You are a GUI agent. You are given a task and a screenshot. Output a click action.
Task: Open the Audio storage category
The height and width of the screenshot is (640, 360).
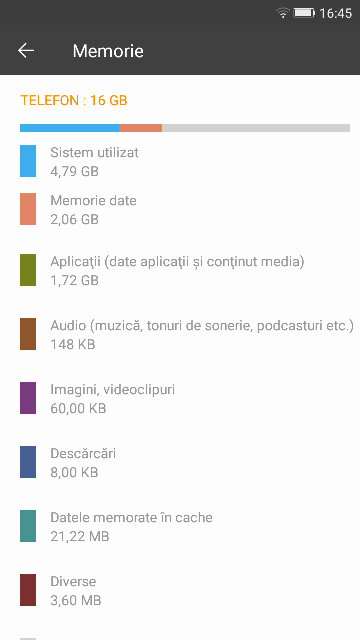tap(180, 334)
